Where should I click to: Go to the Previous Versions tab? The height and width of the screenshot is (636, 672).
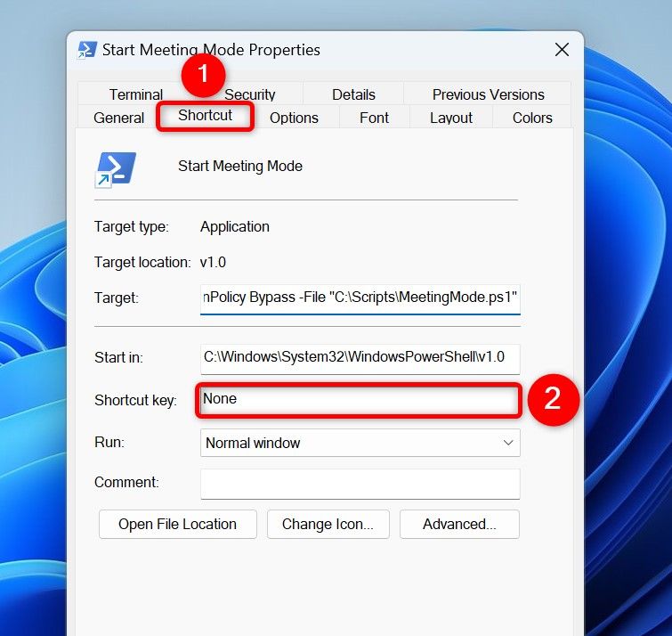488,94
